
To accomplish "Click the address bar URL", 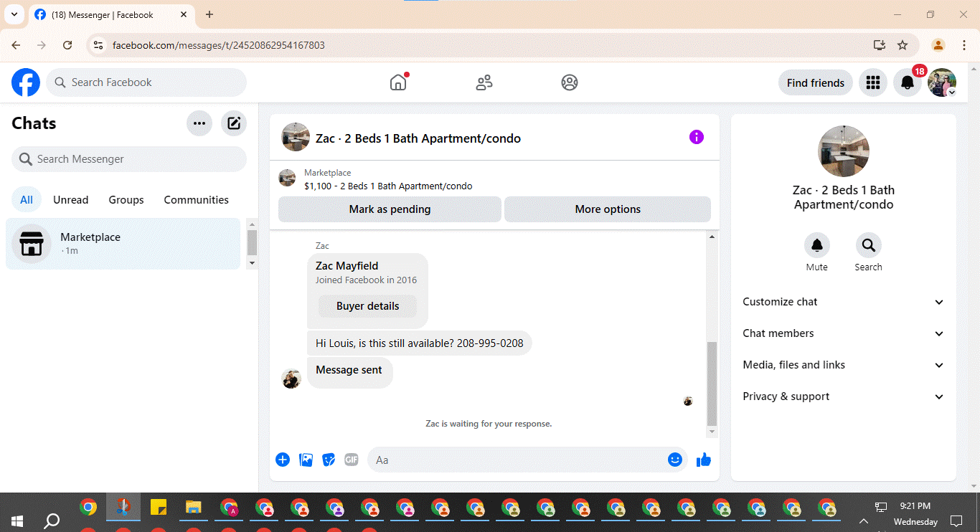I will click(x=219, y=45).
